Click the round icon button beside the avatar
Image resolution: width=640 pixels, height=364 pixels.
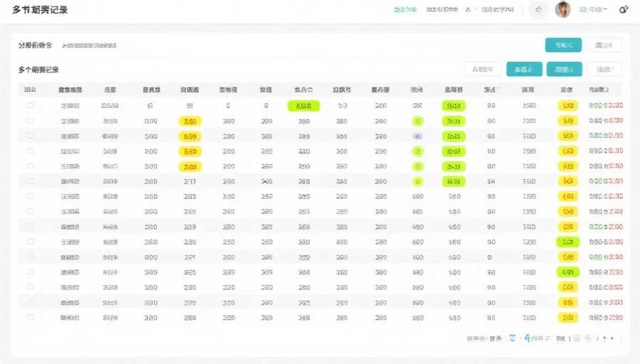pos(538,9)
